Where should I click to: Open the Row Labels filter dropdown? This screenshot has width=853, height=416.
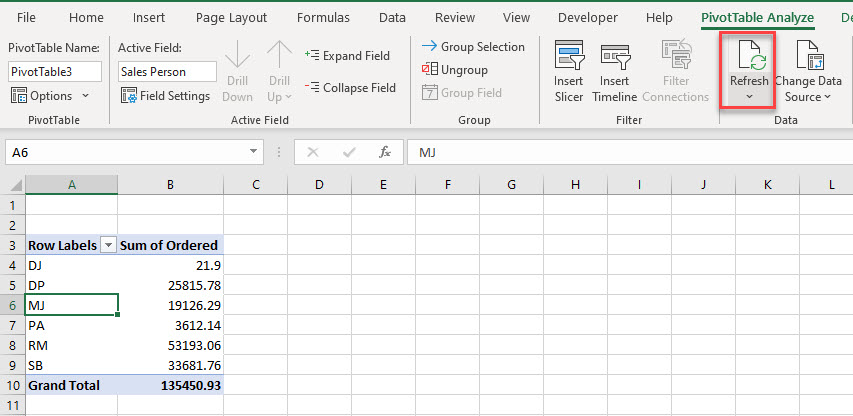click(108, 245)
